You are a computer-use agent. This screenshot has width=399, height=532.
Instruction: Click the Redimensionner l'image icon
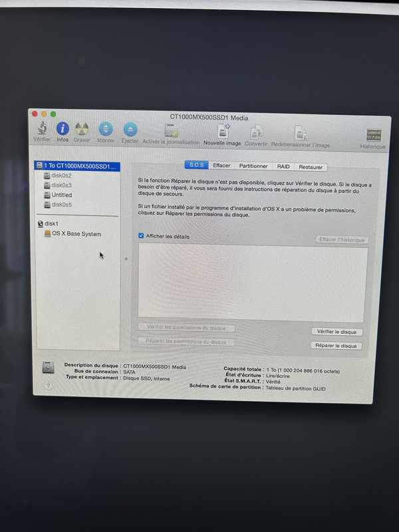301,133
